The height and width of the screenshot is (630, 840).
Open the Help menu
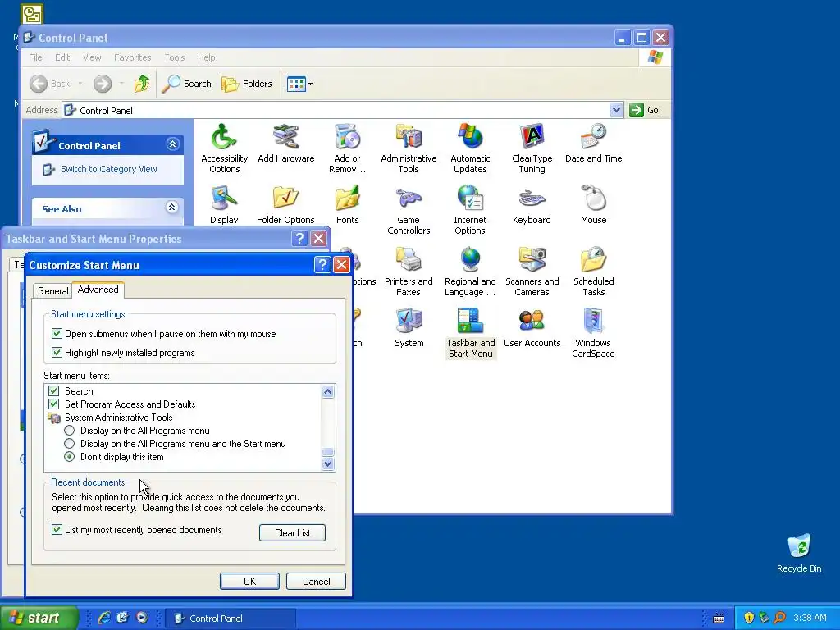tap(206, 57)
